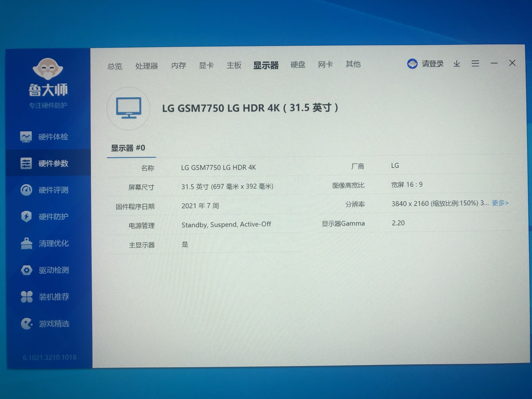532x399 pixels.
Task: Click 请登录 login link
Action: pyautogui.click(x=432, y=64)
